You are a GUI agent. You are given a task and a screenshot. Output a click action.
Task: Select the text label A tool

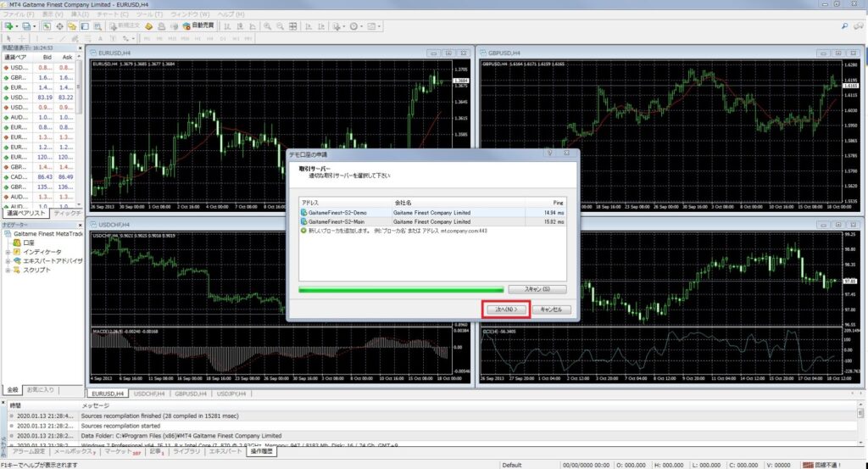pos(100,38)
